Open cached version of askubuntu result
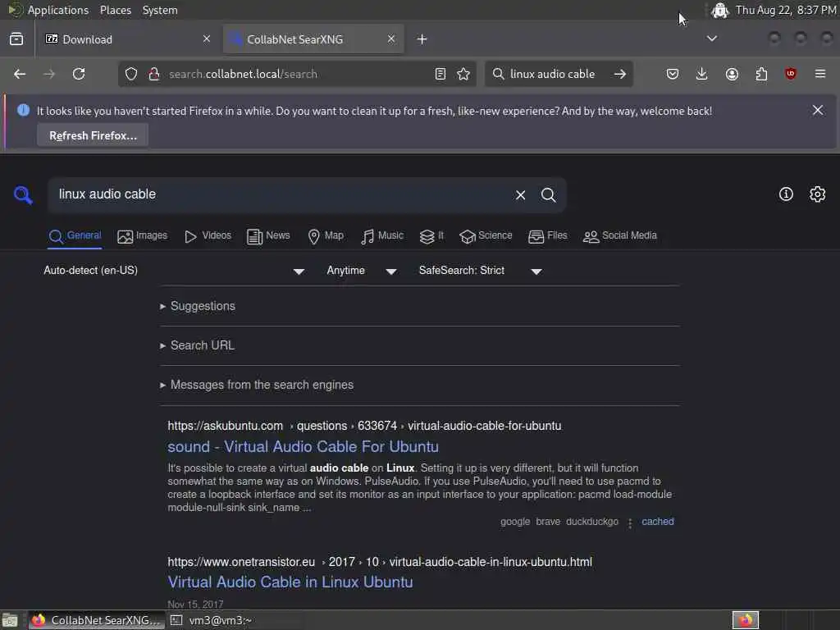Image resolution: width=840 pixels, height=630 pixels. click(658, 522)
